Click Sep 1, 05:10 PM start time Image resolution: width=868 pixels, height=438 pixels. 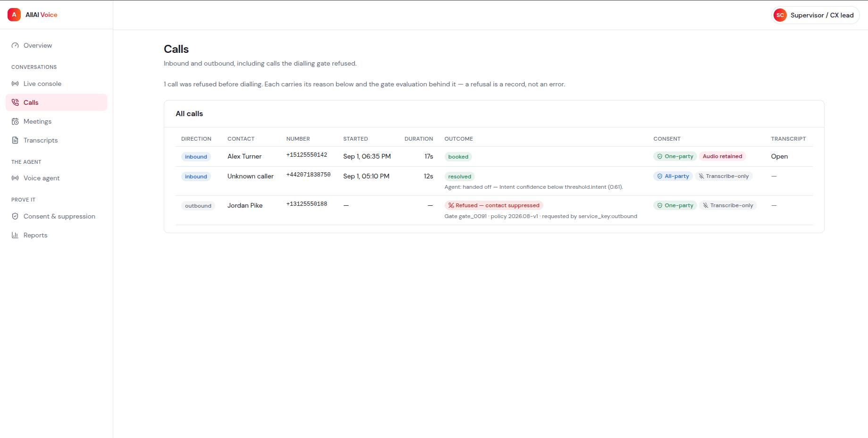click(x=366, y=176)
